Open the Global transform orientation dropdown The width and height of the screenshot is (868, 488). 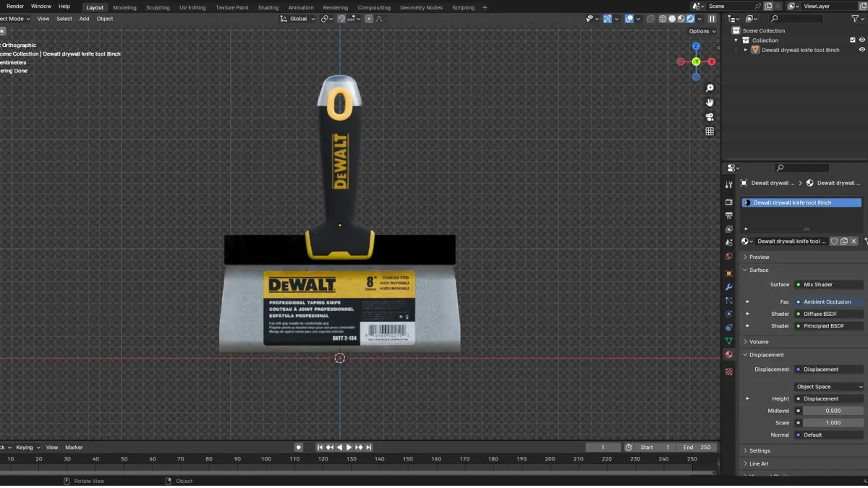(299, 19)
